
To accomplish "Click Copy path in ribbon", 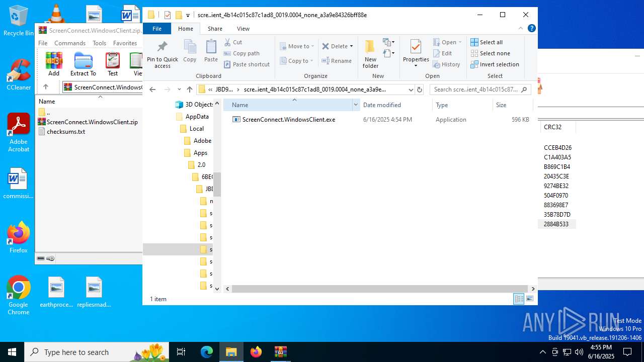I will pyautogui.click(x=242, y=53).
